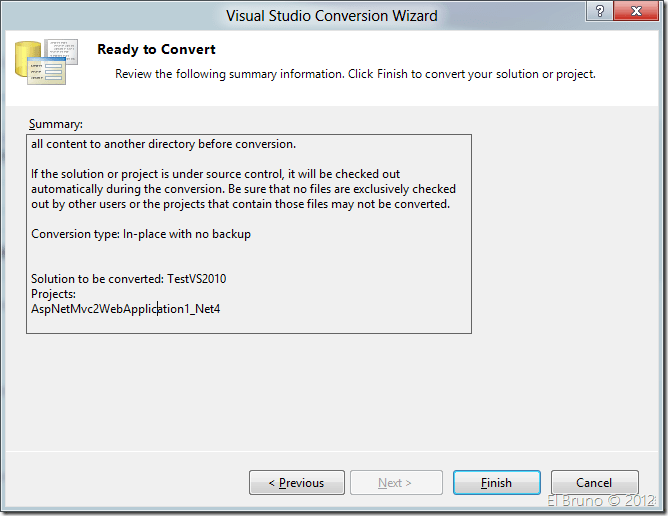The height and width of the screenshot is (516, 668).
Task: Click the 'Projects:' line in summary
Action: pos(54,295)
